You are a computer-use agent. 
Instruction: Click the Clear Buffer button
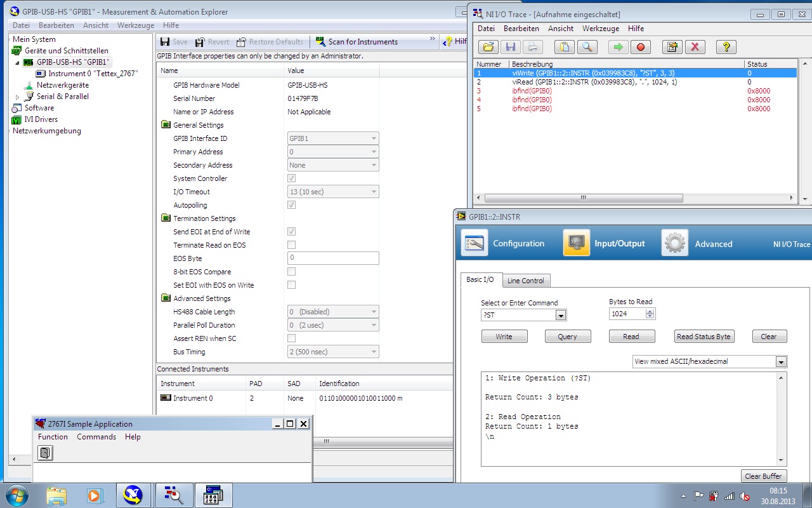pos(764,476)
